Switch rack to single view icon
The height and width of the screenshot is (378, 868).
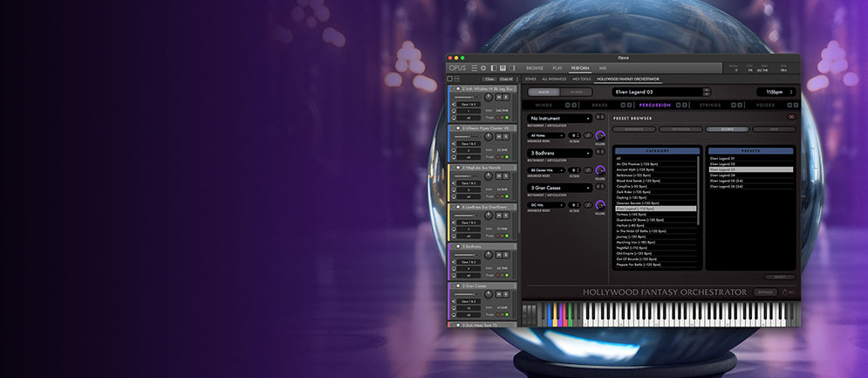coord(449,79)
